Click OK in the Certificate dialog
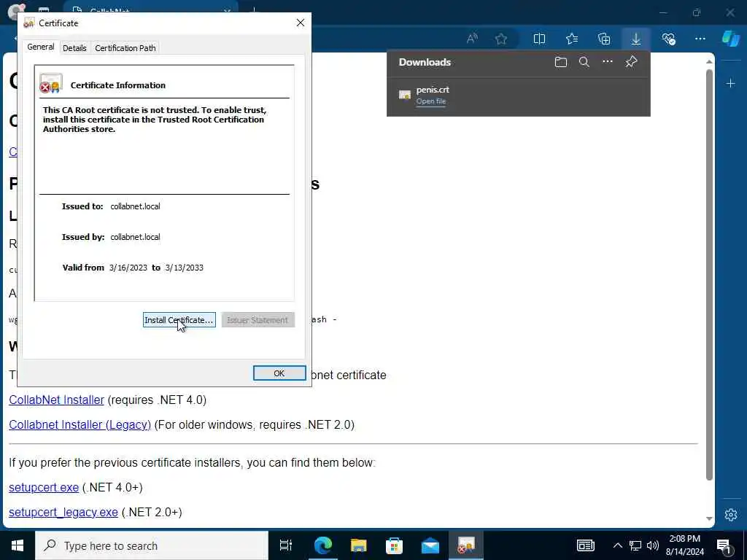 279,373
